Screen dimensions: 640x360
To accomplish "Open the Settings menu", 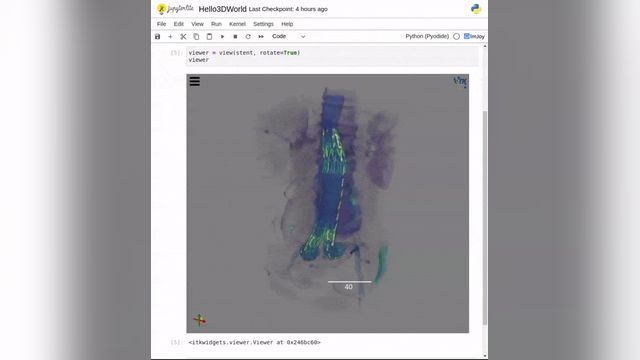I will 263,24.
